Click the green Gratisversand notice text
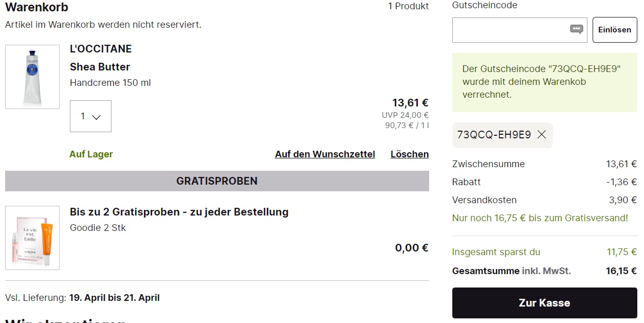The image size is (644, 323). click(x=540, y=218)
